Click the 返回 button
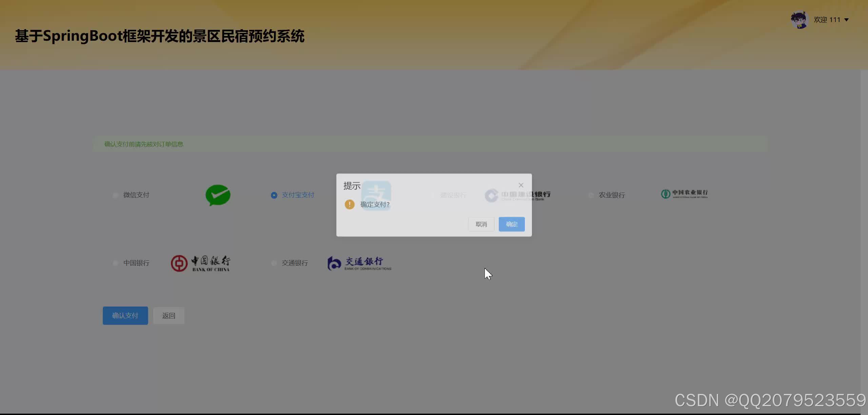The height and width of the screenshot is (415, 868). (169, 316)
